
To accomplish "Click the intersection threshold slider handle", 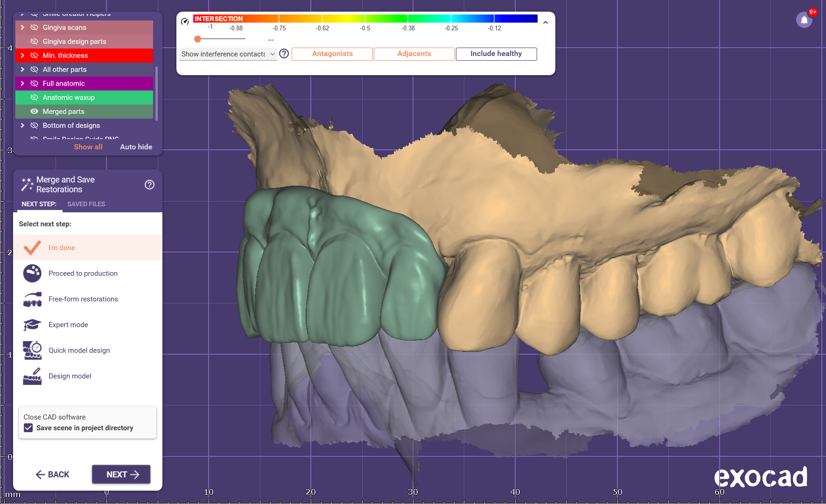I will (198, 39).
